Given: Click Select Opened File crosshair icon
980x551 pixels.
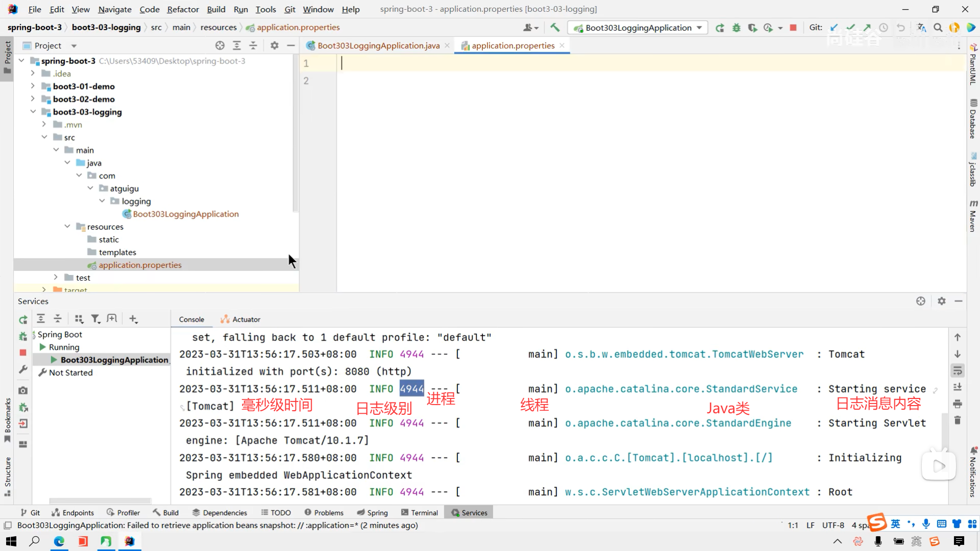Looking at the screenshot, I should [220, 45].
